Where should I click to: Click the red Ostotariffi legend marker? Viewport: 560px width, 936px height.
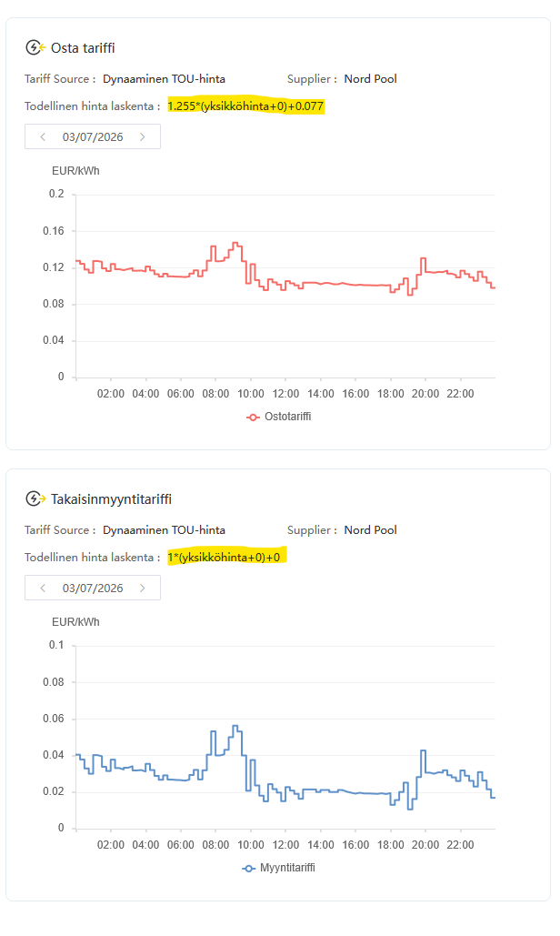(253, 418)
